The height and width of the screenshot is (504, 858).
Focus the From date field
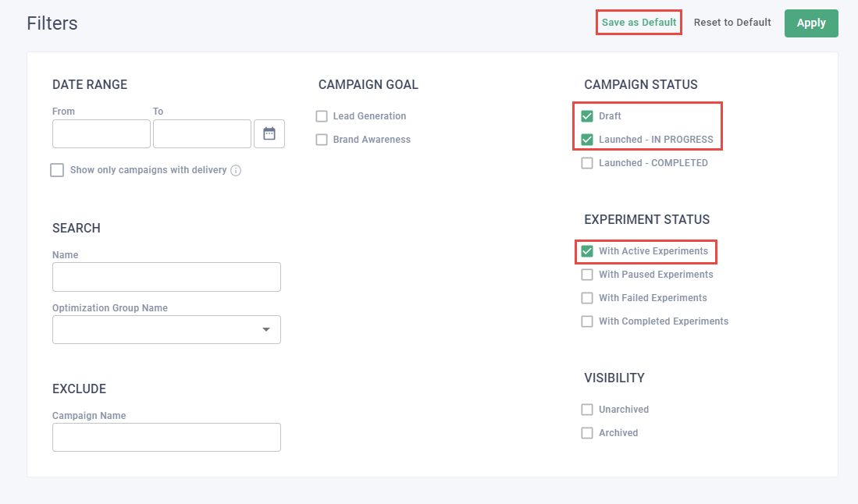pyautogui.click(x=101, y=134)
